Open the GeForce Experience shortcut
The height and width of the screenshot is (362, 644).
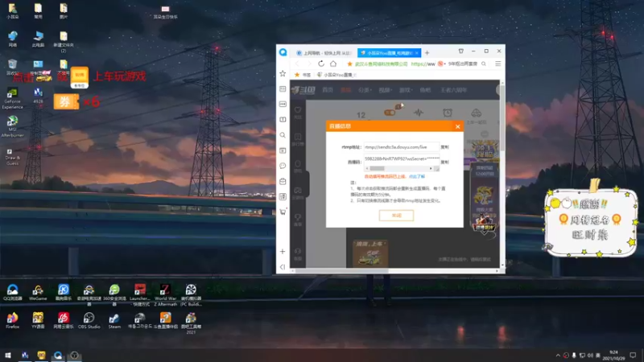[12, 98]
